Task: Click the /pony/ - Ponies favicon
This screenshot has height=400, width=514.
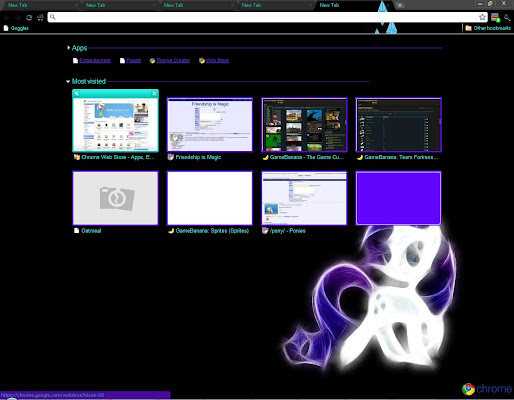Action: tap(265, 231)
